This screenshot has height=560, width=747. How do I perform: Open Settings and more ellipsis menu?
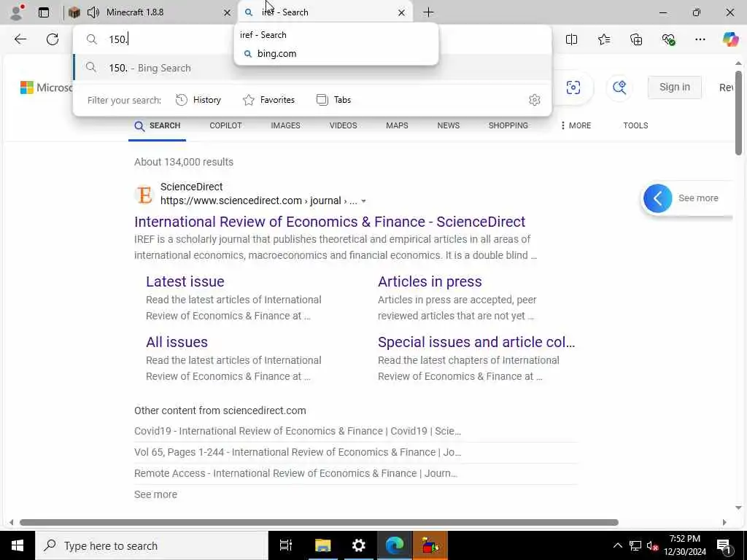[700, 39]
